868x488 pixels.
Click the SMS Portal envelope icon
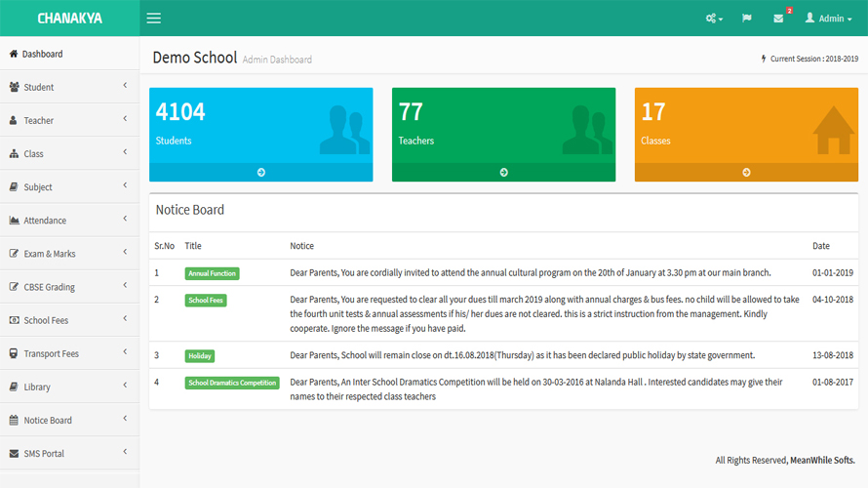coord(14,453)
